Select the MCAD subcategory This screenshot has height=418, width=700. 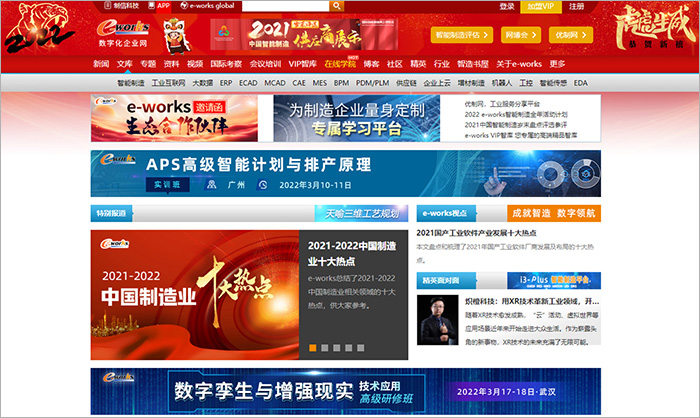point(275,83)
